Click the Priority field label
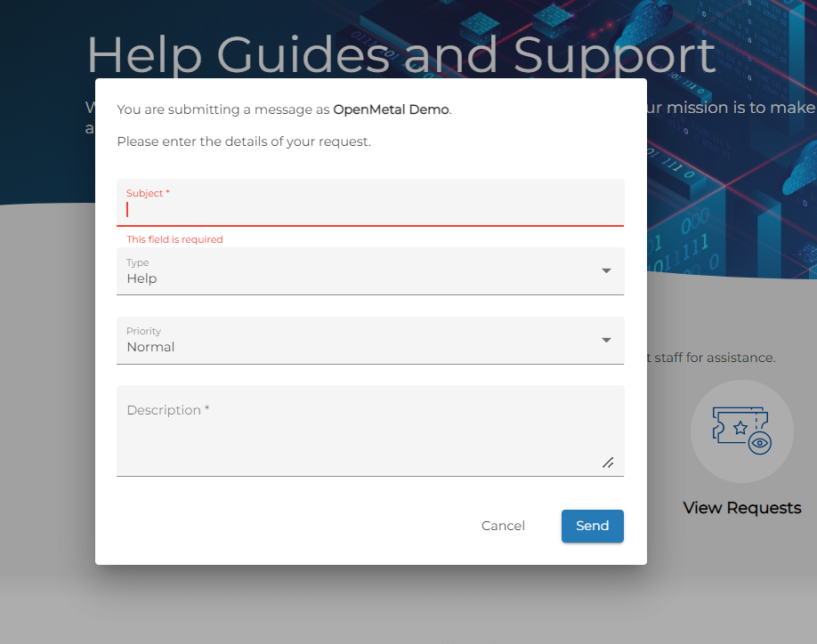Viewport: 817px width, 644px height. click(143, 331)
